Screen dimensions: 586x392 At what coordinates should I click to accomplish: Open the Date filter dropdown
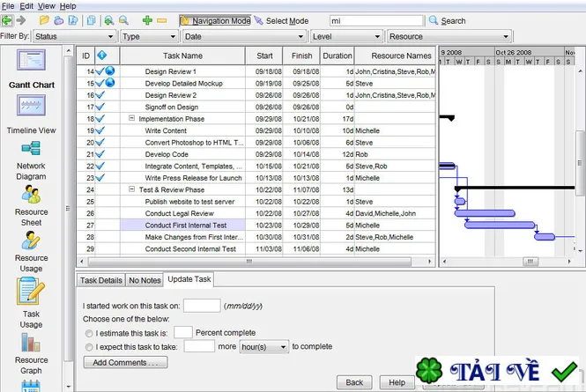click(244, 37)
